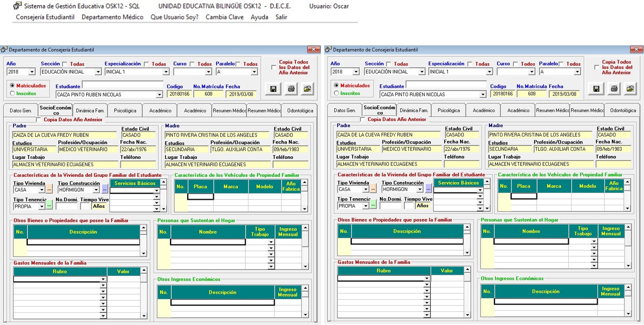Screen dimensions: 644x325
Task: Click 'Que Usuario Soy?' in the menu bar
Action: [174, 17]
